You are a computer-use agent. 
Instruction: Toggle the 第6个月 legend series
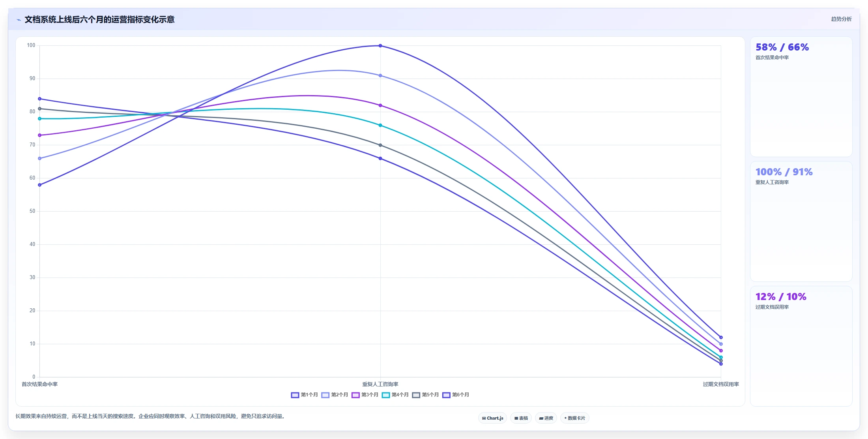point(456,395)
